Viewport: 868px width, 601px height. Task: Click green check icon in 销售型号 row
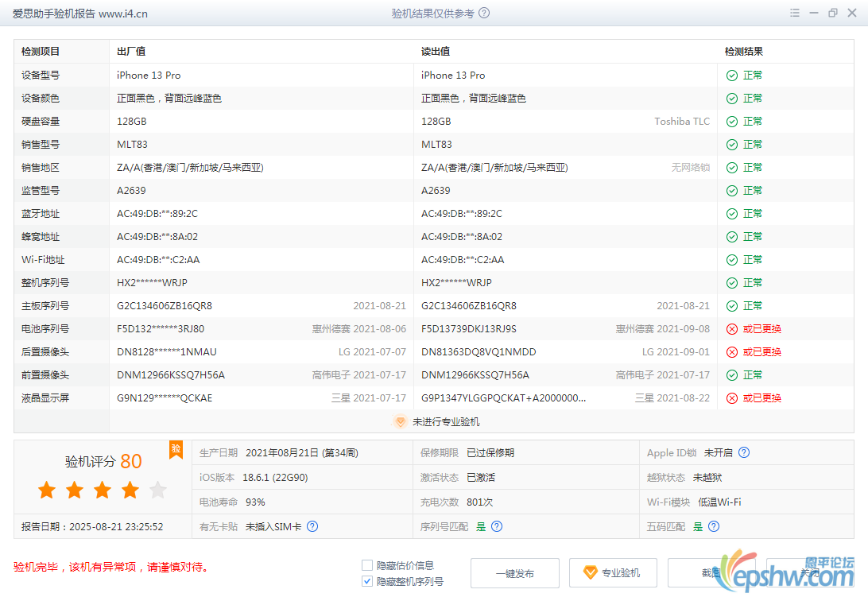click(732, 145)
